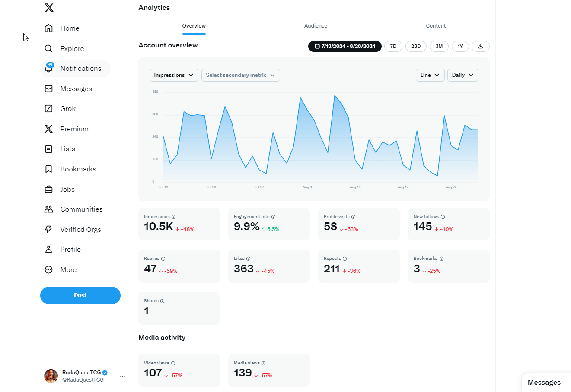
Task: Click the Profile visits 58 value
Action: click(331, 227)
